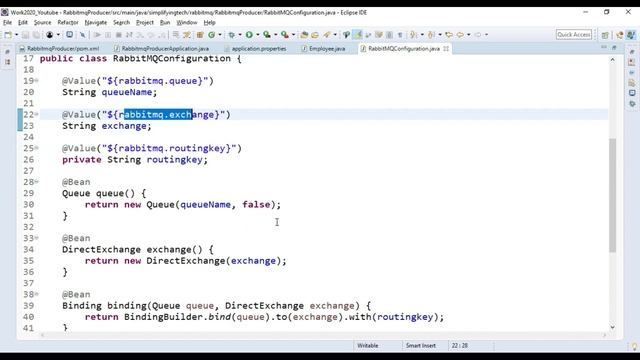The width and height of the screenshot is (640, 360).
Task: Open the Refactor menu
Action: pos(68,22)
